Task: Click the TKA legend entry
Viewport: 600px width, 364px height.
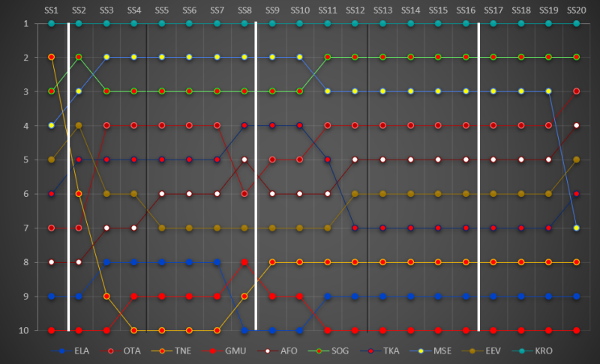Action: (x=380, y=351)
